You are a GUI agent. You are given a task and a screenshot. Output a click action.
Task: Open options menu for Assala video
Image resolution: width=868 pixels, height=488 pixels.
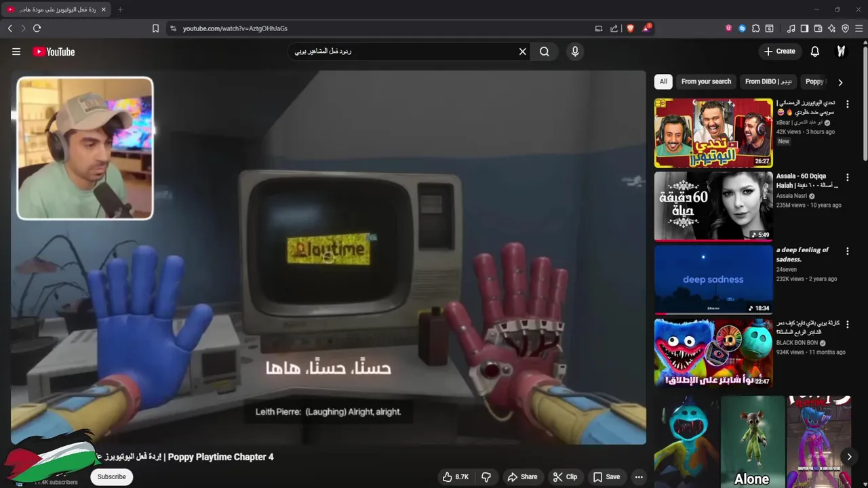(847, 178)
